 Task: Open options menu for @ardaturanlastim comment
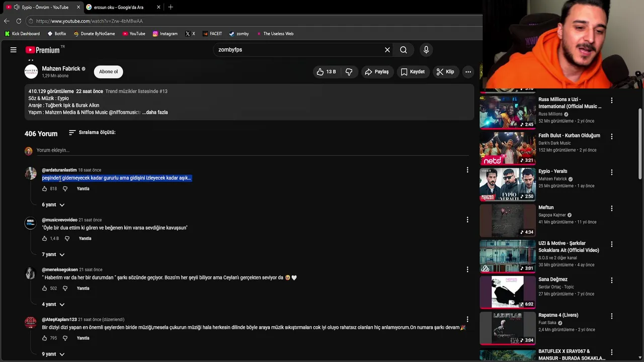pyautogui.click(x=467, y=170)
